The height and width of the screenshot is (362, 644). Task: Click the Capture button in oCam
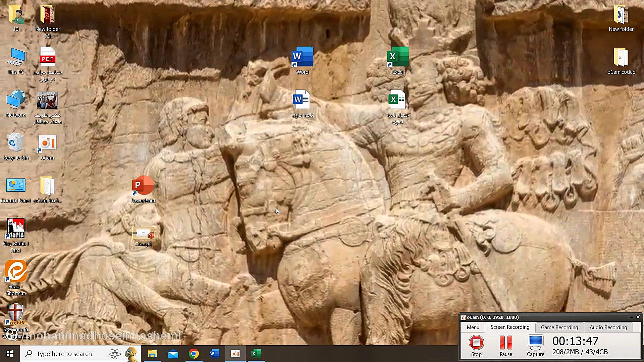point(535,346)
